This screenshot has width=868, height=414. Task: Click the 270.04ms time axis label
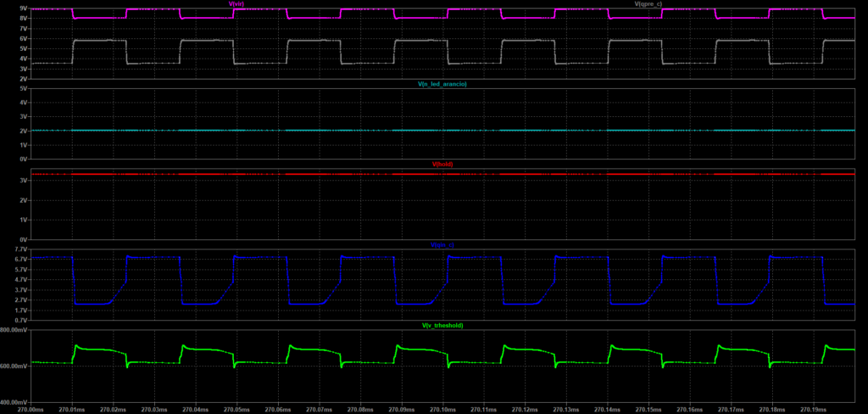(196, 410)
